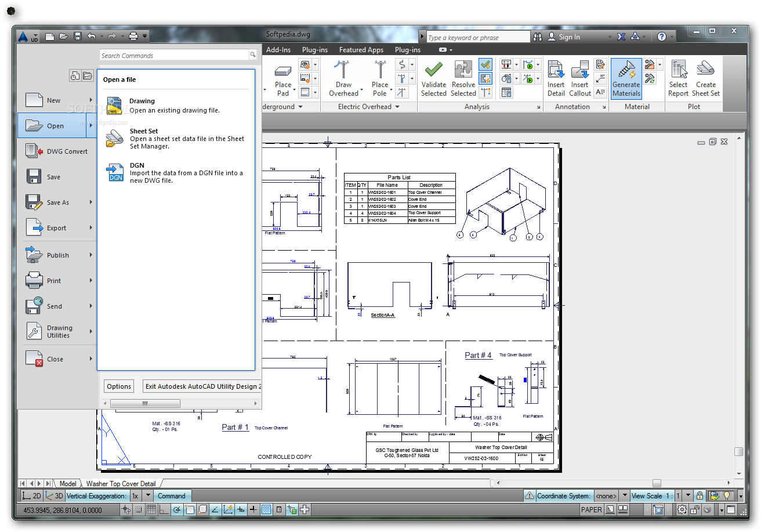Click the Search Commands input field
Viewport: 761px width, 532px height.
pos(175,56)
